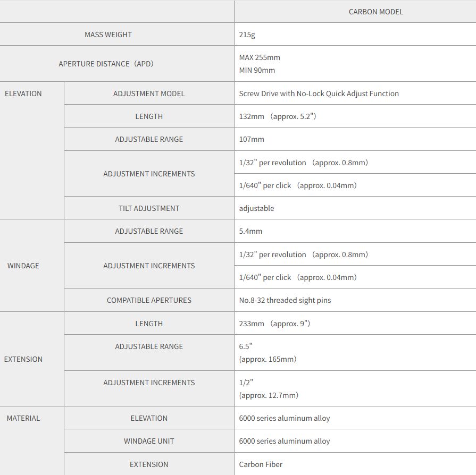The image size is (476, 475).
Task: Click the CARBON MODEL column header
Action: 375,12
